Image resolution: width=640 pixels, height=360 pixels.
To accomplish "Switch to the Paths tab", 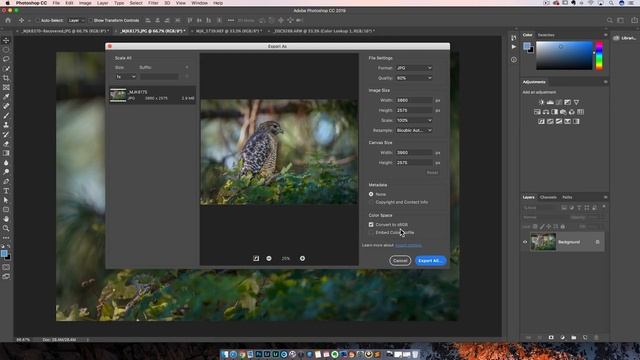I will tap(567, 197).
